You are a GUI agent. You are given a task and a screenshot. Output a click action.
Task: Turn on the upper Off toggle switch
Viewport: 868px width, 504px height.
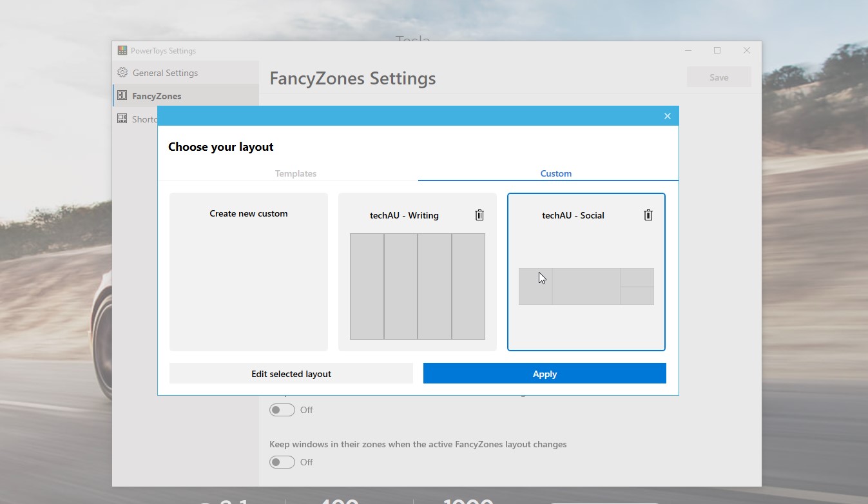(282, 409)
